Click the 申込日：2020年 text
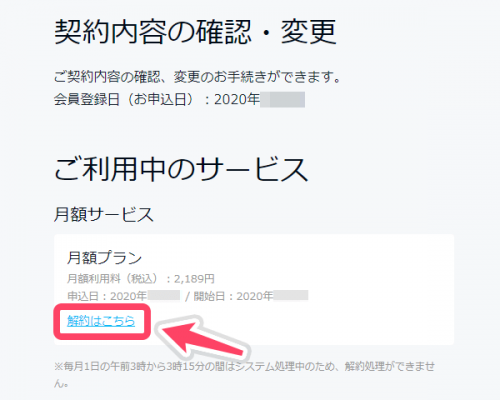Image resolution: width=500 pixels, height=400 pixels. coord(107,296)
